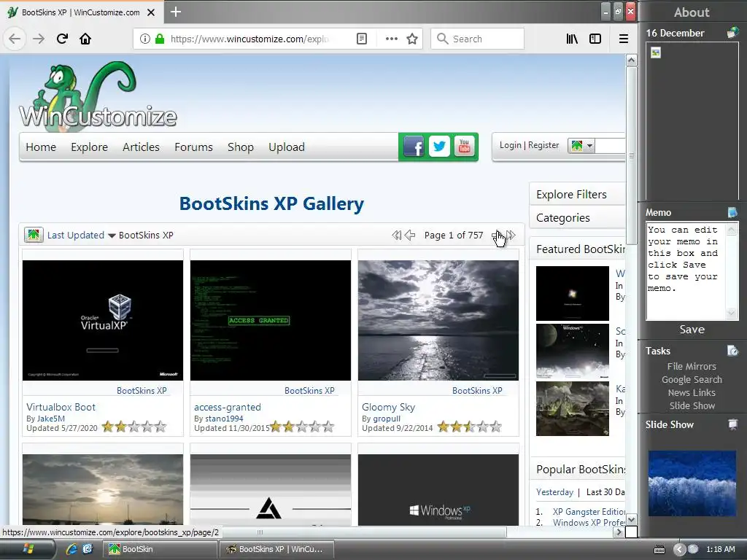Click the Memo panel header icon
This screenshot has height=560, width=747.
coord(732,212)
